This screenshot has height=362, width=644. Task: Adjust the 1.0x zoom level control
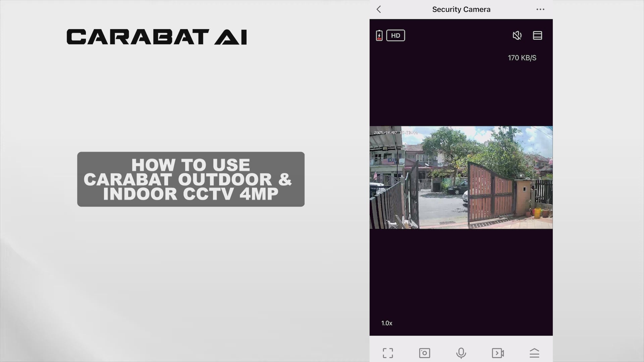(x=386, y=323)
